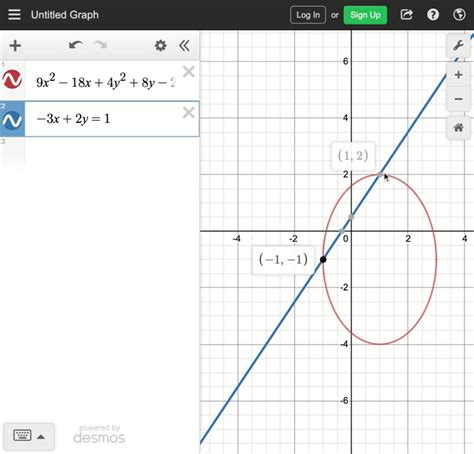Delete the ellipse equation expression
This screenshot has height=454, width=474.
189,72
